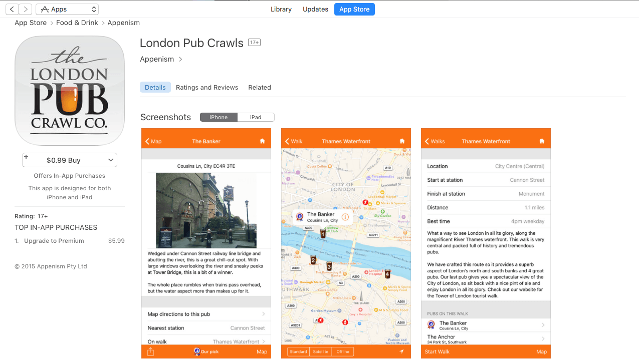Click the 17+ age rating badge
The width and height of the screenshot is (639, 364).
[255, 43]
